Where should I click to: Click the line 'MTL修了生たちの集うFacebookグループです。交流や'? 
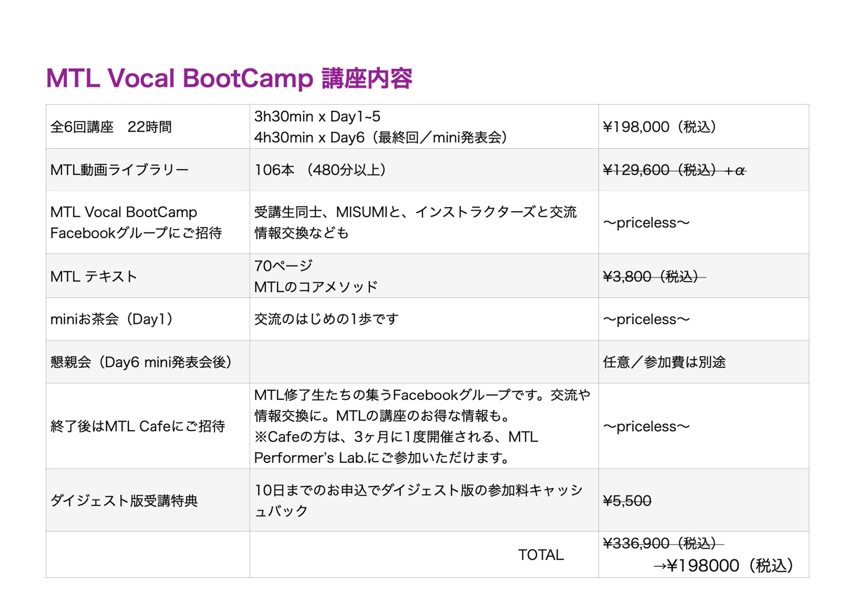point(422,395)
